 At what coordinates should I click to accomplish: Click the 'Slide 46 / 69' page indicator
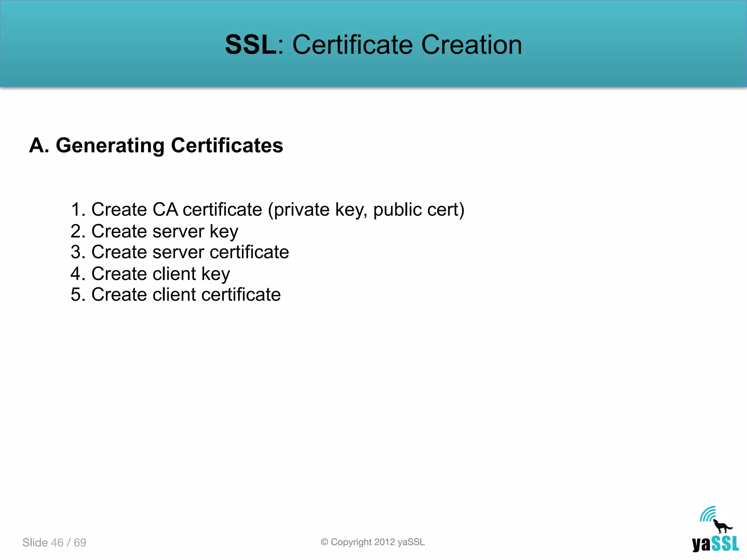[54, 542]
